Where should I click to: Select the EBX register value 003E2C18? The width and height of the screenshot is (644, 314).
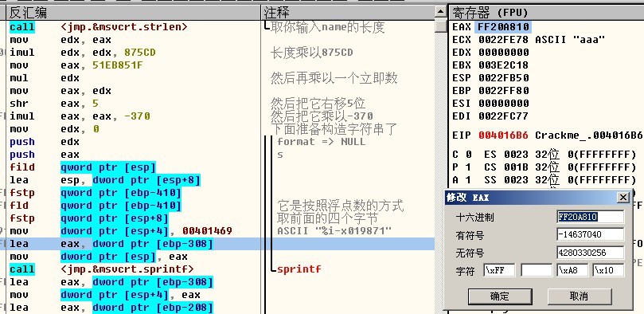coord(504,65)
